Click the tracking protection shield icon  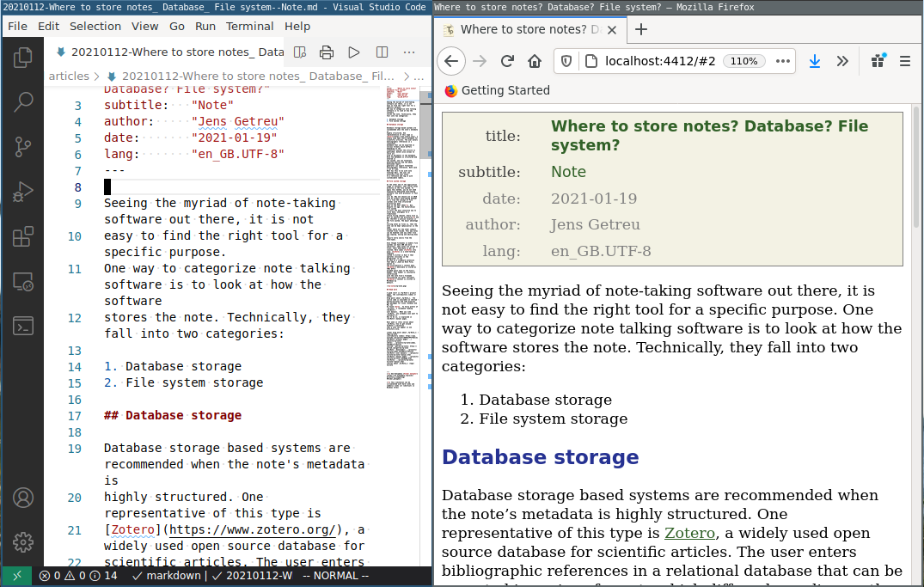click(x=566, y=61)
